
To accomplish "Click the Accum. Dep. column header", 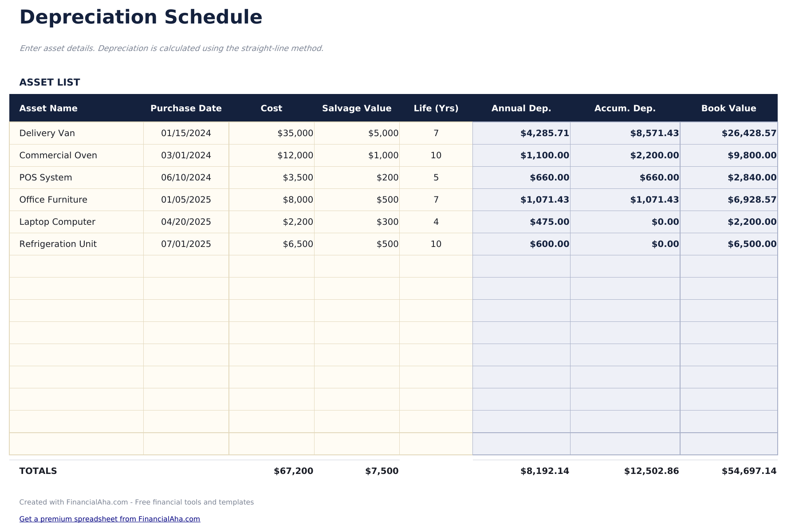I will (x=626, y=108).
